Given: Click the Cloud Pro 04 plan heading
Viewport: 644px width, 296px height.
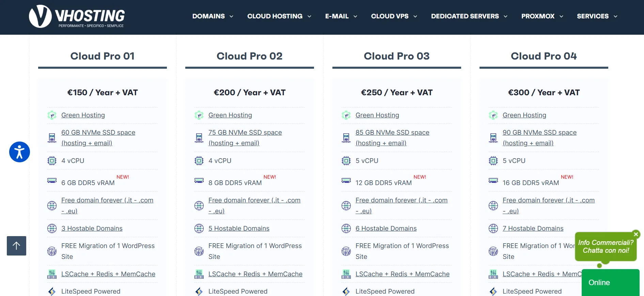Looking at the screenshot, I should click(544, 56).
